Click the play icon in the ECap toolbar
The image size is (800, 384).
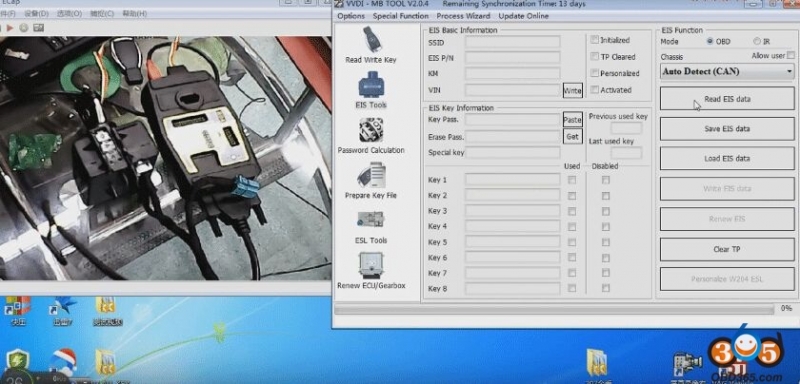(10, 28)
